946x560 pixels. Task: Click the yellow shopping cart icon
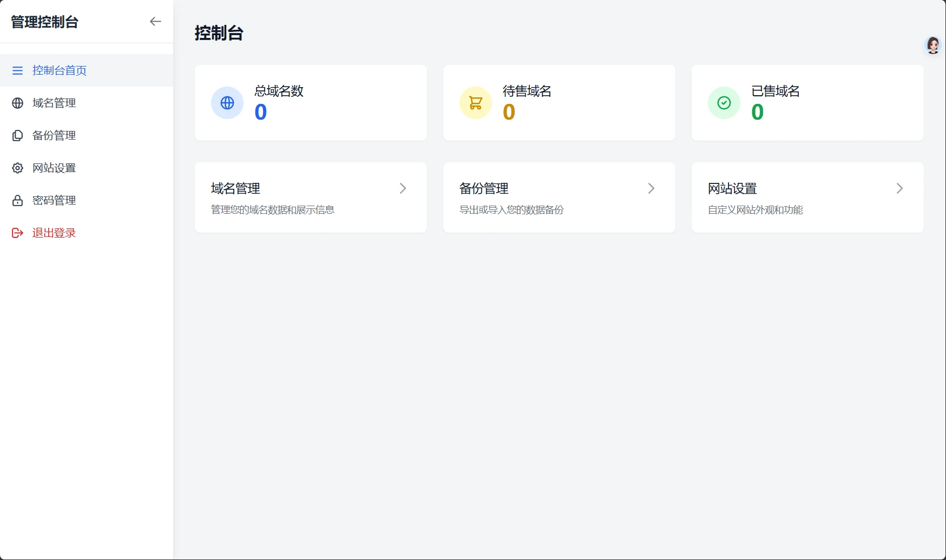(475, 103)
